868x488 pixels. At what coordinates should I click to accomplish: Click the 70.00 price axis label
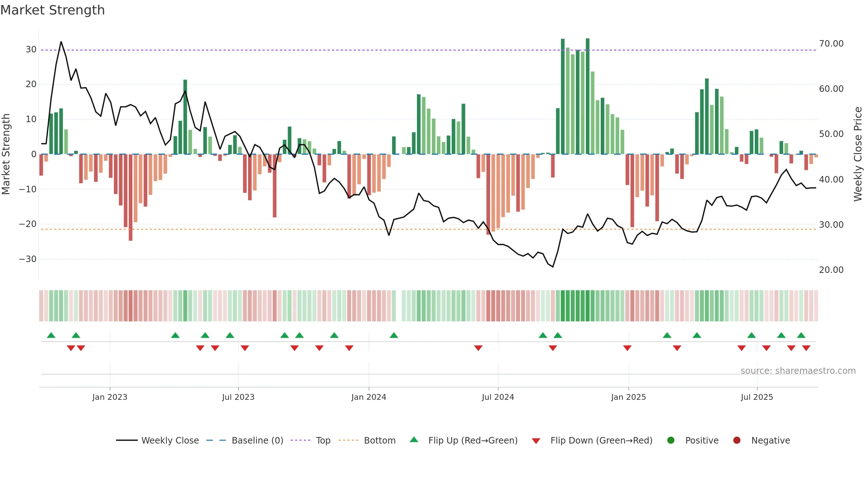pos(831,44)
